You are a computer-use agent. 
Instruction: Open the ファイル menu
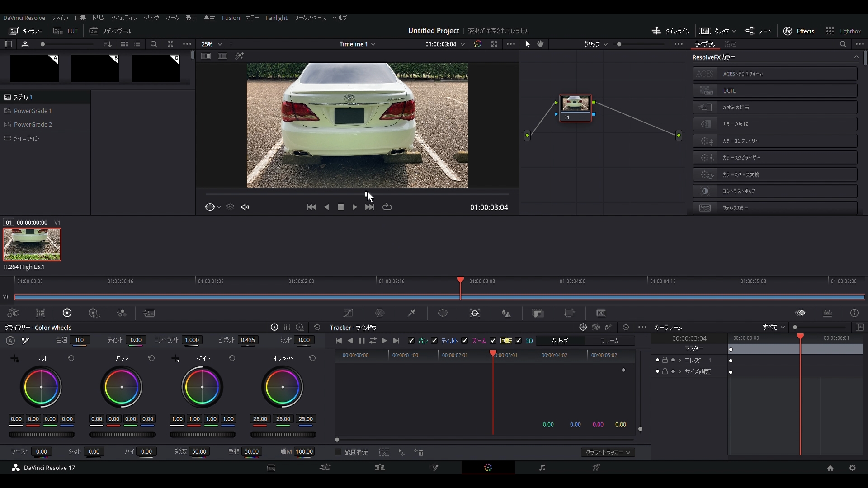[59, 18]
